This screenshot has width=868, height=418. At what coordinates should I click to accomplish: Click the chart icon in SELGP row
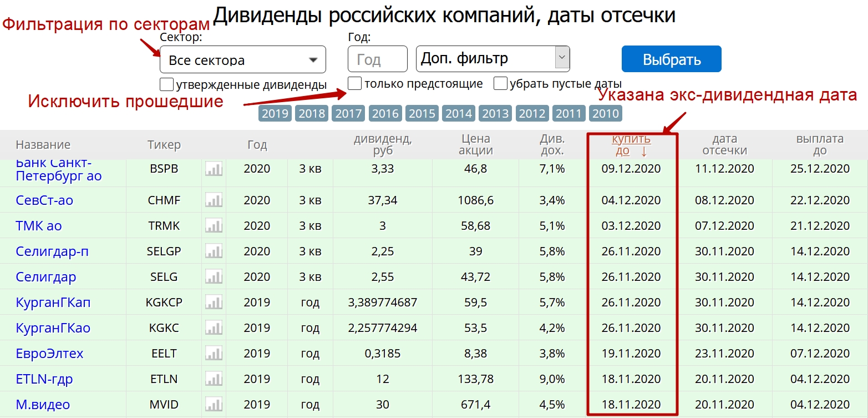tap(214, 251)
